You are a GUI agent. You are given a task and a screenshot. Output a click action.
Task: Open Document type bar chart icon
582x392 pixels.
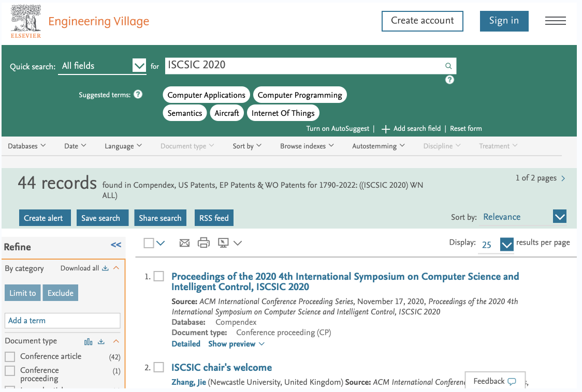click(x=89, y=341)
